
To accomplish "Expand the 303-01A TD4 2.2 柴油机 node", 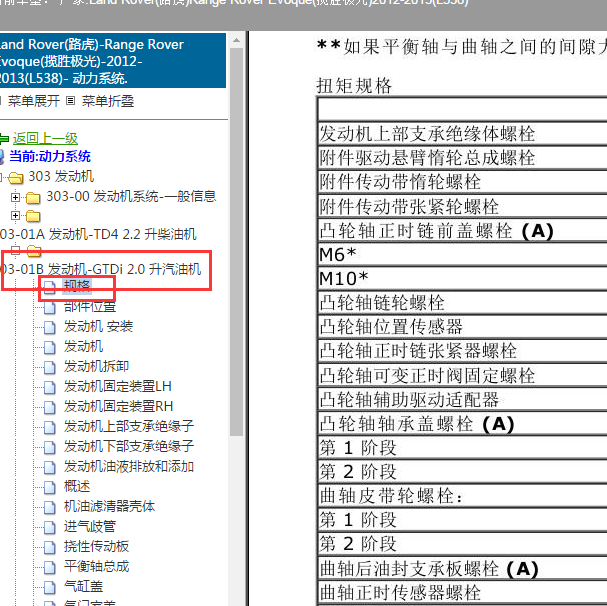I will click(15, 215).
